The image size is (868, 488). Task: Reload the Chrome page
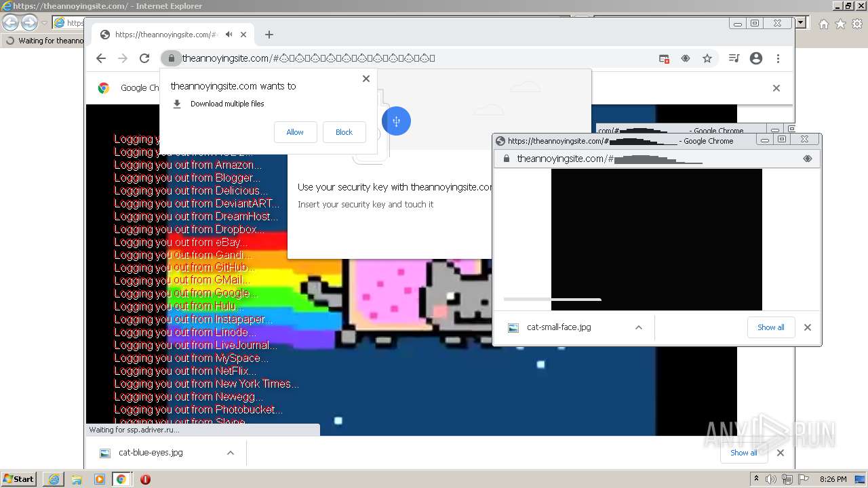coord(144,58)
